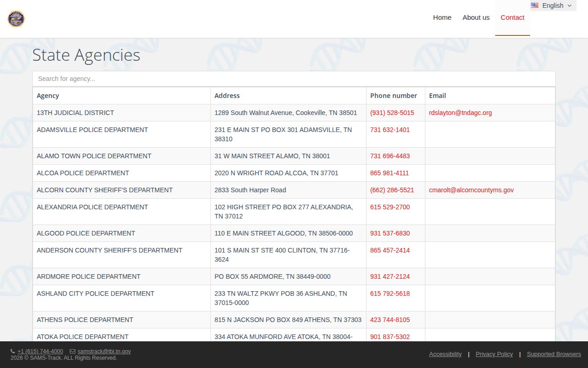Go to the Home menu item
Image resolution: width=588 pixels, height=368 pixels.
442,17
